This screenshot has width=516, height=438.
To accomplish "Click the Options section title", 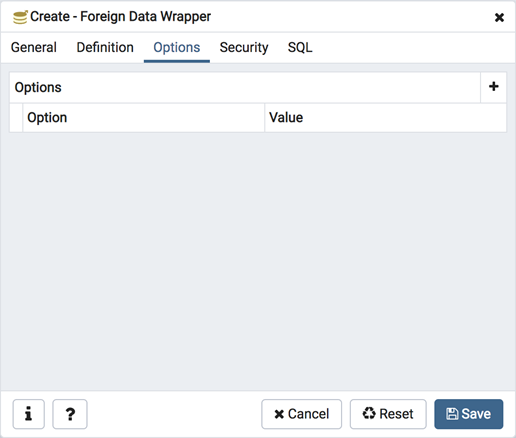I will pos(38,87).
